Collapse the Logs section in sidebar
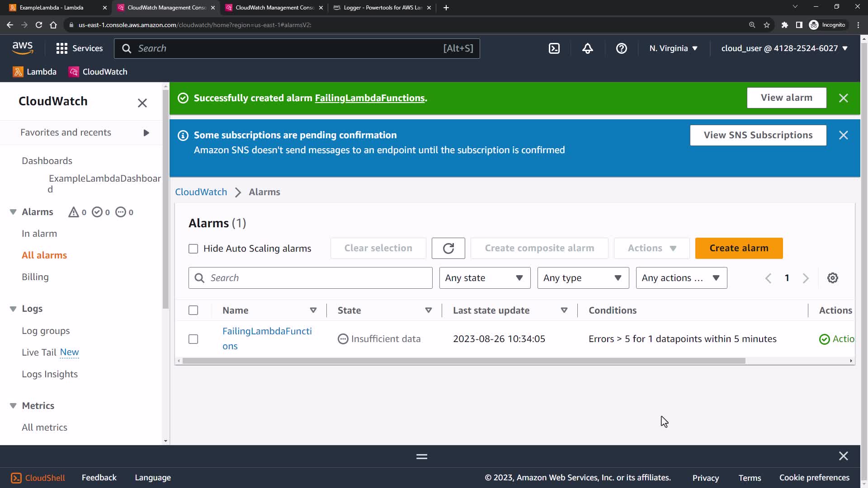868x488 pixels. pos(13,309)
